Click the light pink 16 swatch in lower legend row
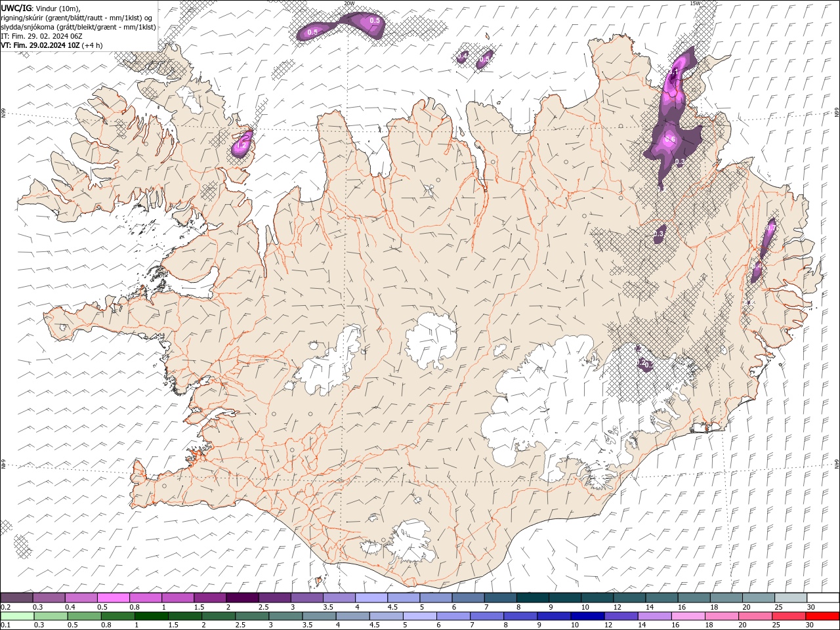The height and width of the screenshot is (630, 840). (688, 616)
